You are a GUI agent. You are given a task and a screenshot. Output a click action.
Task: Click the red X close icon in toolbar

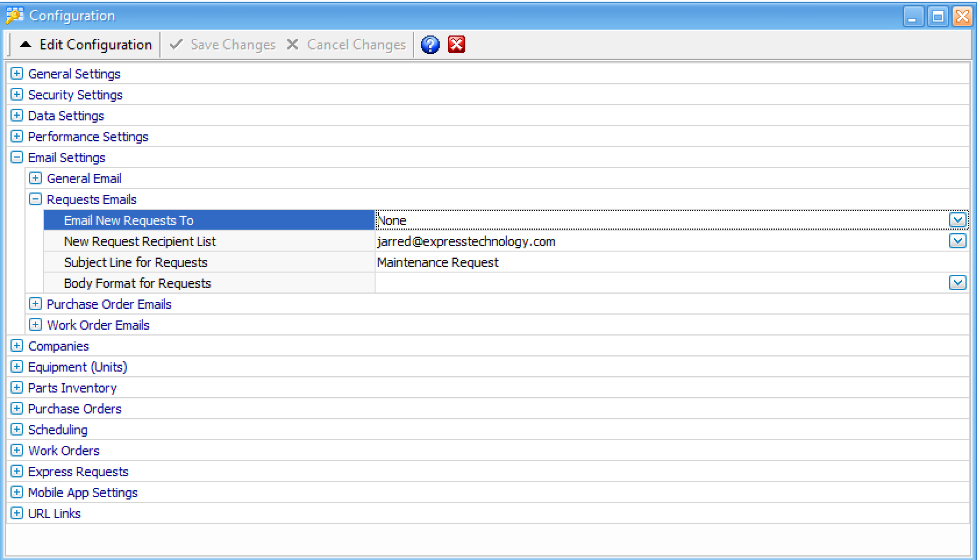(x=457, y=44)
